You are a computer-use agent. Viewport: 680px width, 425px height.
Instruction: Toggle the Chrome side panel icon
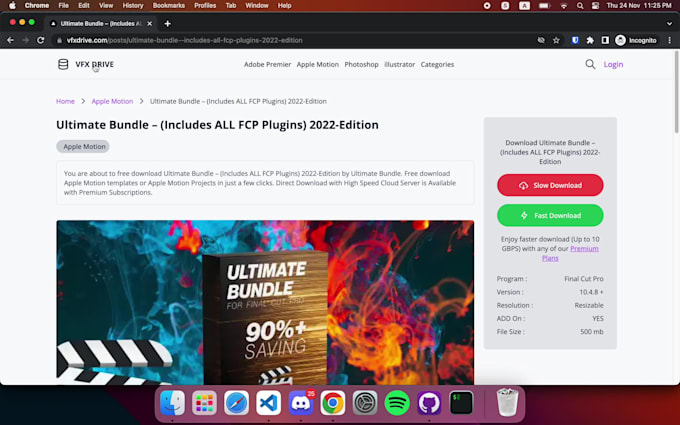click(605, 40)
